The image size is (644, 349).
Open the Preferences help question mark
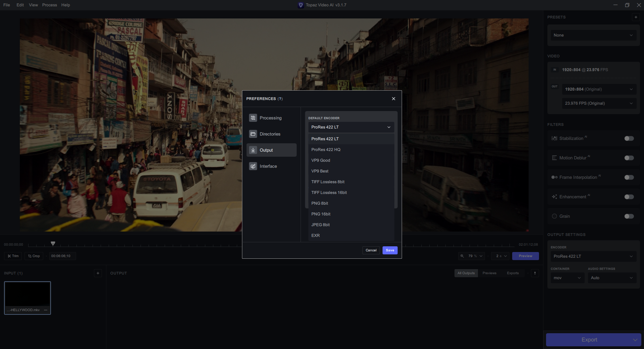[x=280, y=99]
